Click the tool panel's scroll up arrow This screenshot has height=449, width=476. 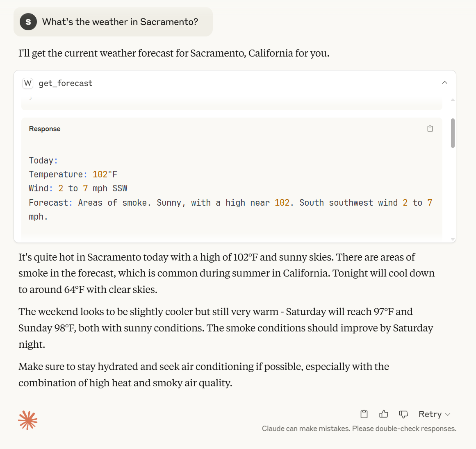tap(453, 100)
